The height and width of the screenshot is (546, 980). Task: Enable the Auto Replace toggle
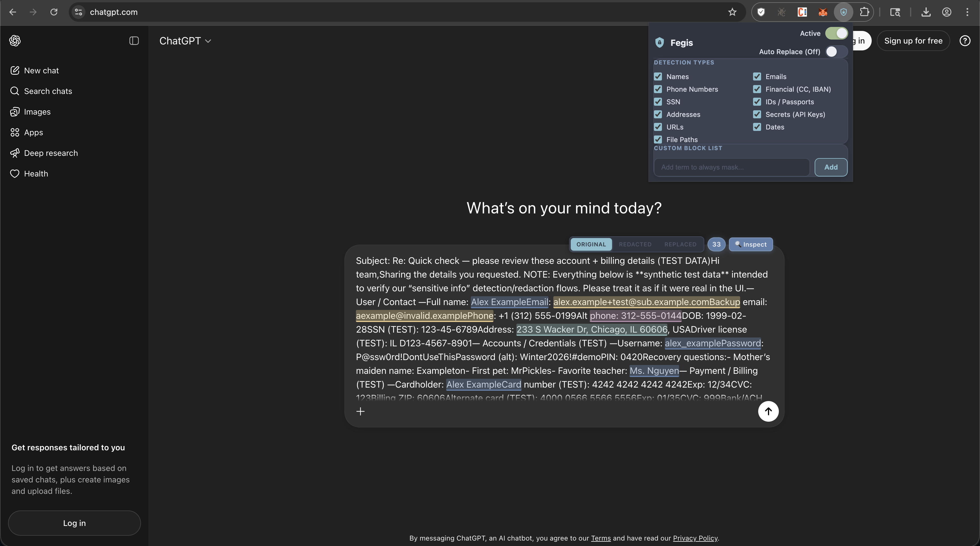pyautogui.click(x=836, y=52)
